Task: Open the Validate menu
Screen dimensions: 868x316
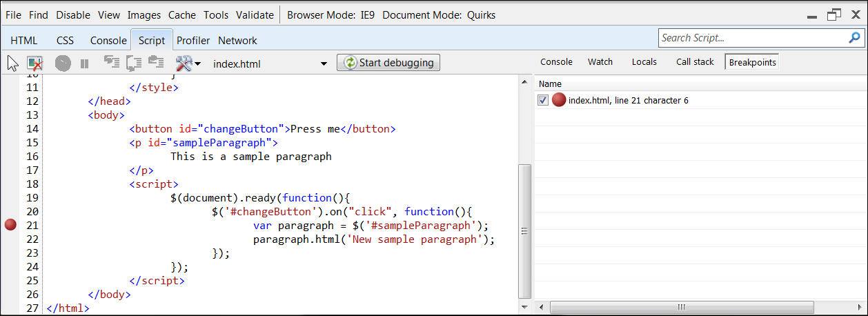Action: 255,14
